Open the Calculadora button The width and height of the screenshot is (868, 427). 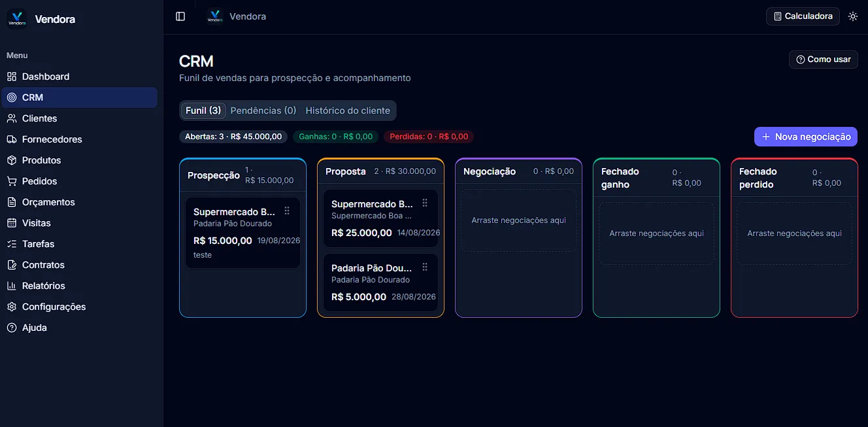[x=803, y=16]
